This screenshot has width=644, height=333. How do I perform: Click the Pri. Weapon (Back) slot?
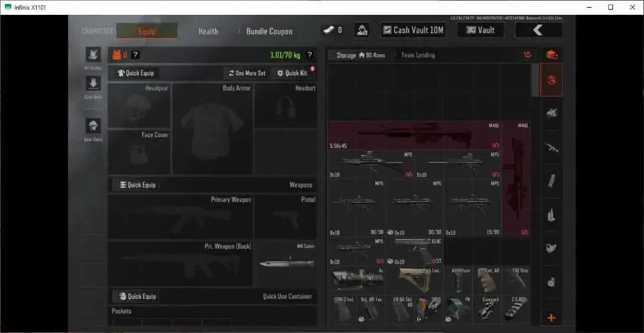pyautogui.click(x=180, y=263)
